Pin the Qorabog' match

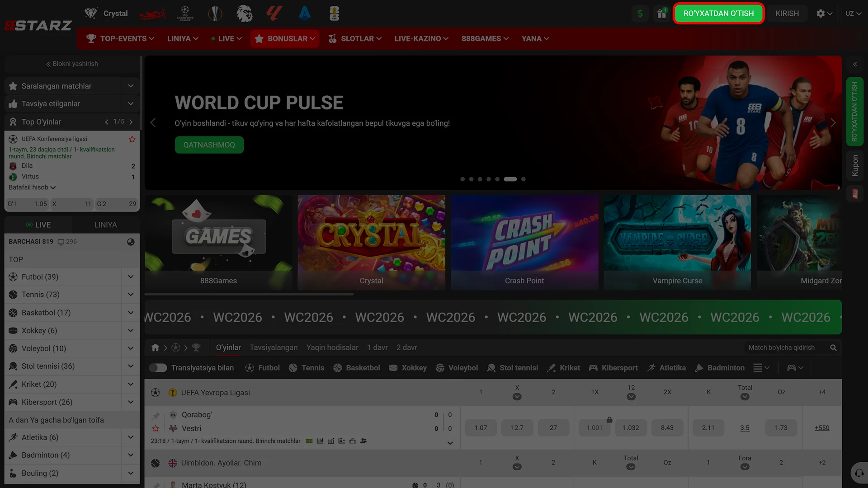156,415
